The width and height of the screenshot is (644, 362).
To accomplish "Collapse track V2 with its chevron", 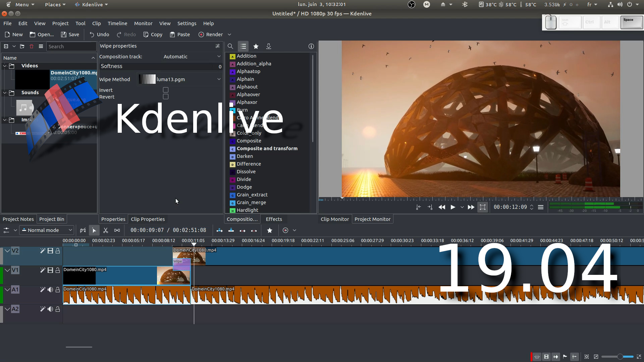I will point(7,251).
